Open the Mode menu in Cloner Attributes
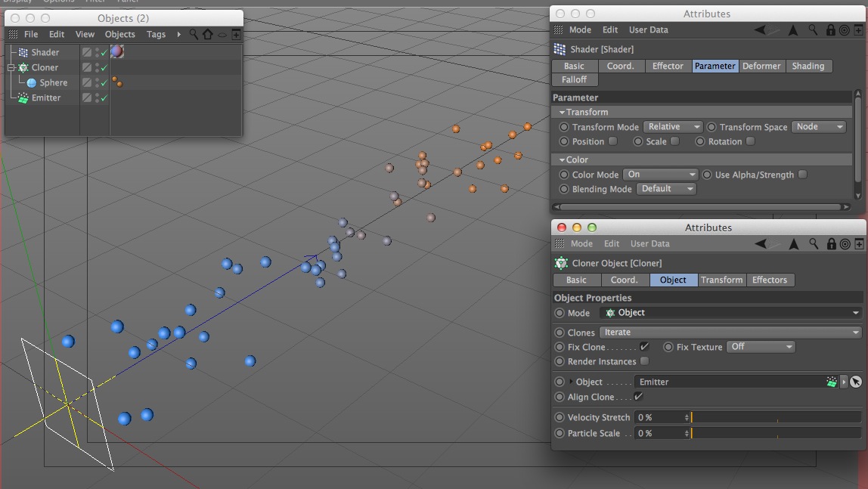Screen dimensions: 868x489 [581, 244]
